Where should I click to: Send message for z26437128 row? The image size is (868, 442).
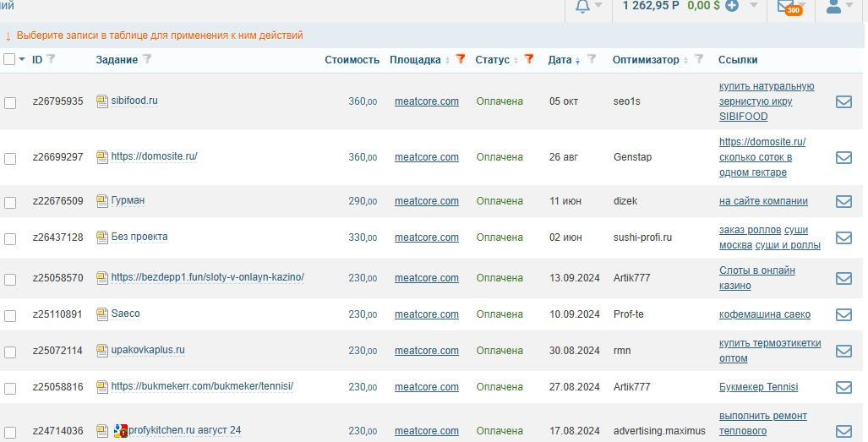tap(843, 237)
